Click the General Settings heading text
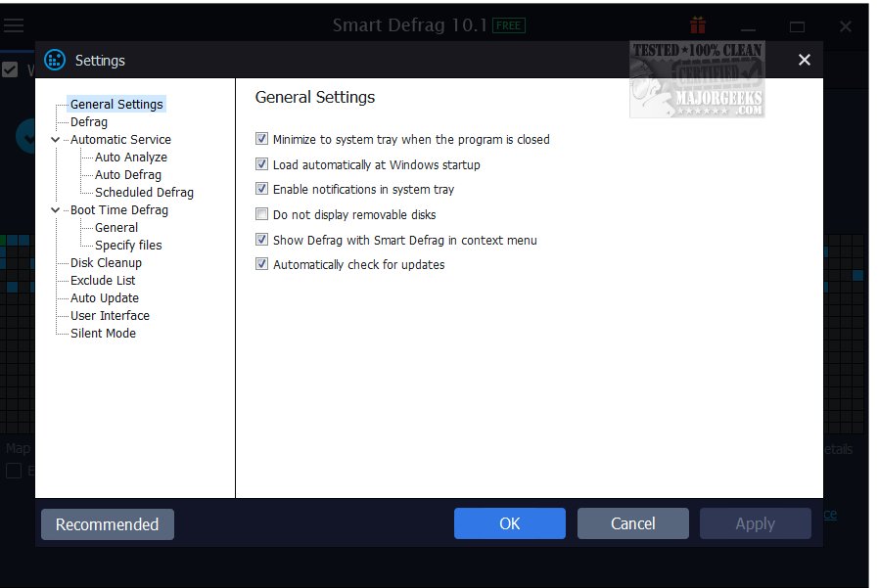This screenshot has width=878, height=588. pyautogui.click(x=315, y=97)
